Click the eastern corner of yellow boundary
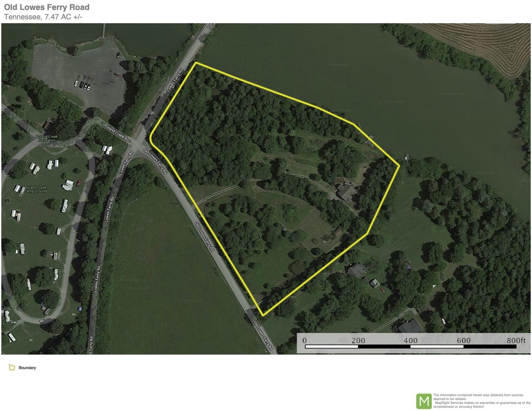Screen dimensions: 532x411 [399, 165]
